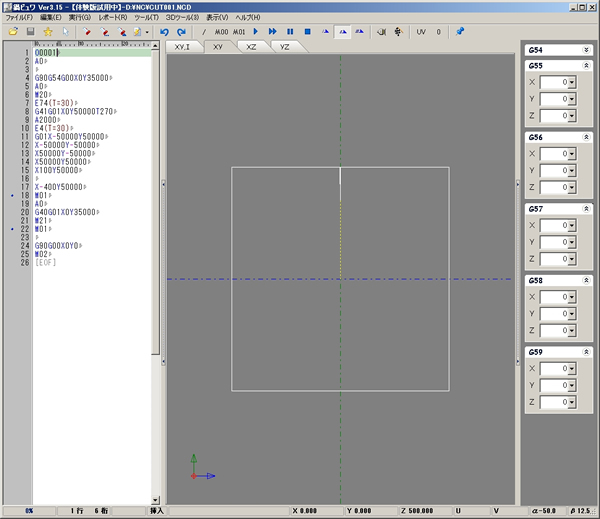Collapse the G57 offset panel

[x=586, y=209]
